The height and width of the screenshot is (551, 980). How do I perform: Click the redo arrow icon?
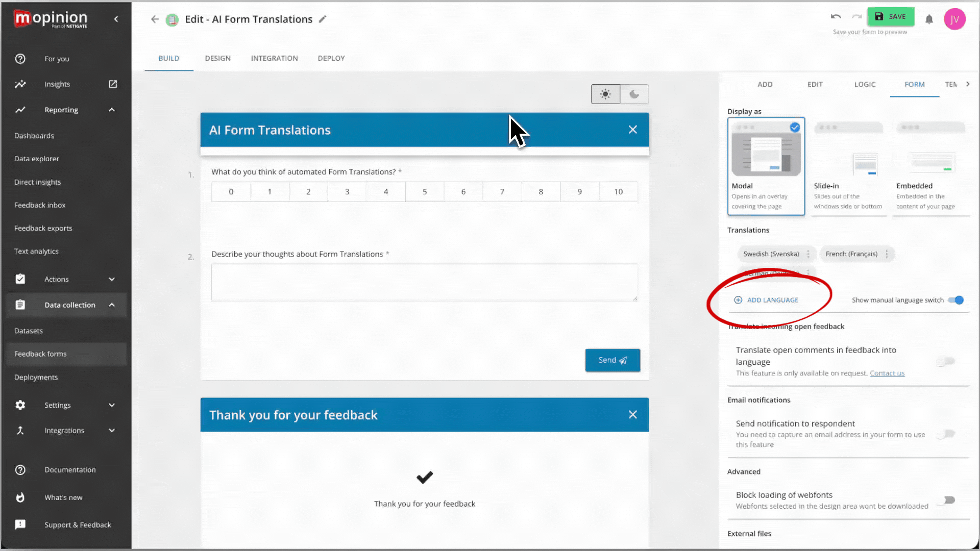point(856,16)
